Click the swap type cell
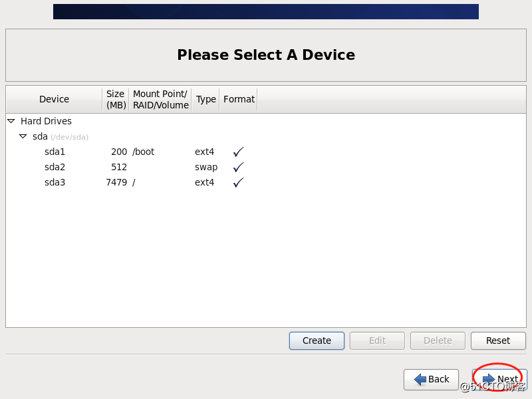The image size is (532, 399). click(x=206, y=168)
